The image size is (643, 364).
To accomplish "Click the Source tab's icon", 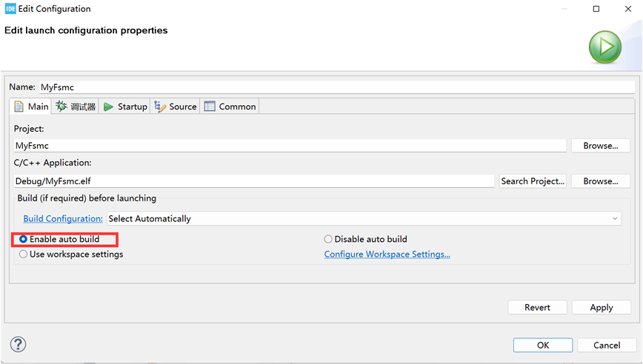I will tap(160, 107).
